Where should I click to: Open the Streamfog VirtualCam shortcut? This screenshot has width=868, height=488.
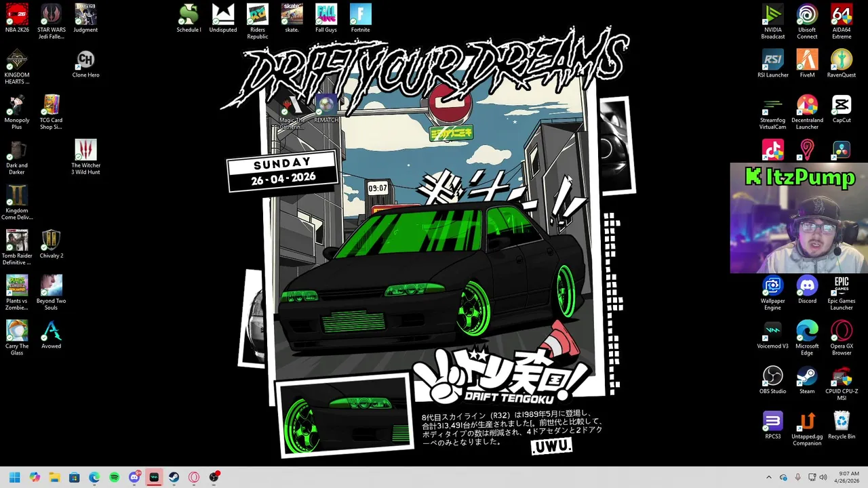[773, 112]
